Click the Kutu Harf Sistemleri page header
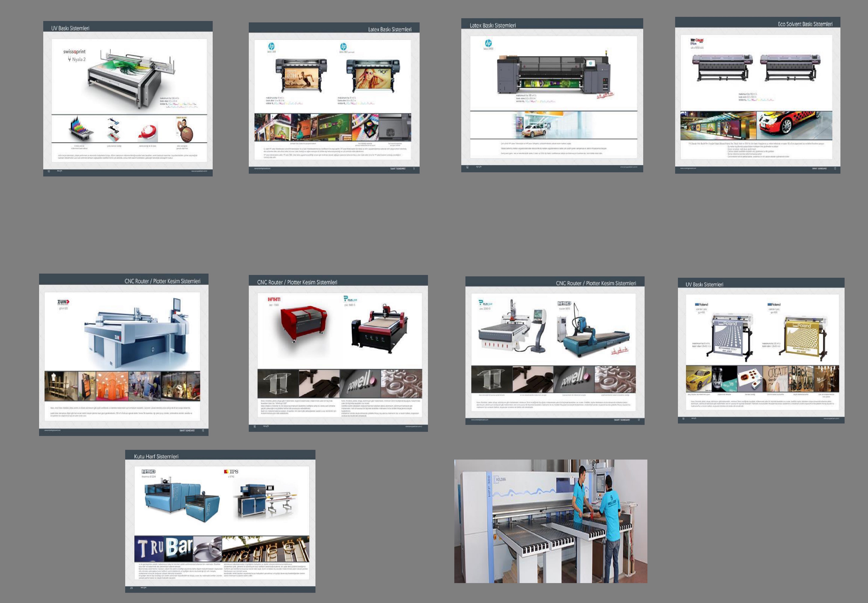Screen dimensions: 868x603 156,456
